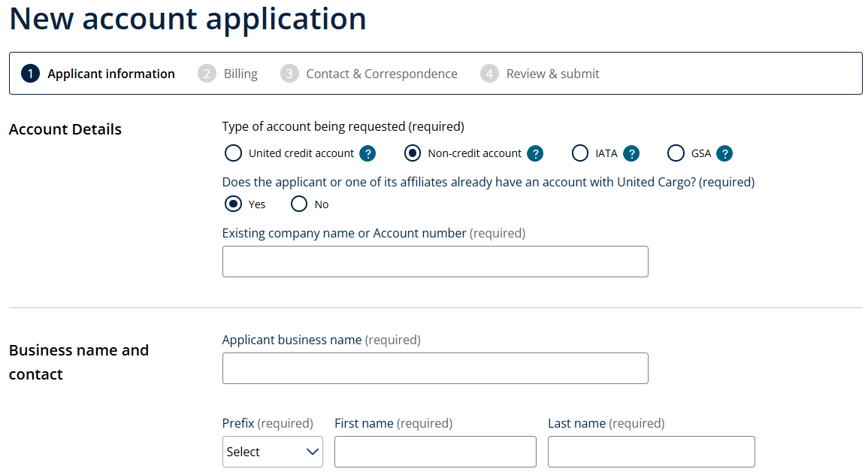The width and height of the screenshot is (868, 475).
Task: Click step 2 number badge
Action: (x=207, y=74)
